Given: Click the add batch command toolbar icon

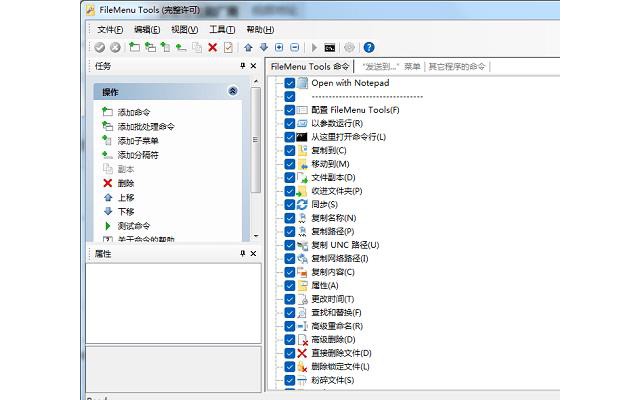Looking at the screenshot, I should pos(150,47).
